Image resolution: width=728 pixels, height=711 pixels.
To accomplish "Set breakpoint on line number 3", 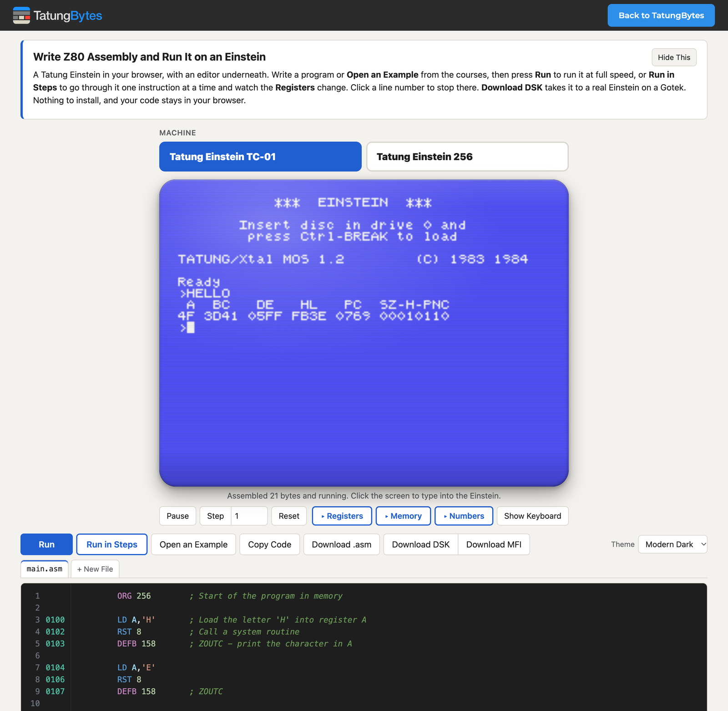I will pyautogui.click(x=37, y=620).
